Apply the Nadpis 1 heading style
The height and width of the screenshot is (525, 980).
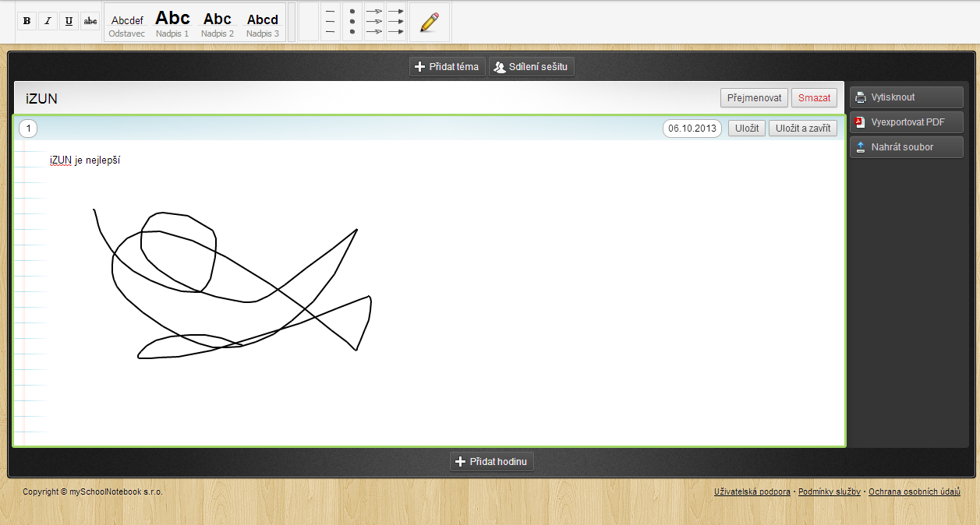pyautogui.click(x=172, y=23)
